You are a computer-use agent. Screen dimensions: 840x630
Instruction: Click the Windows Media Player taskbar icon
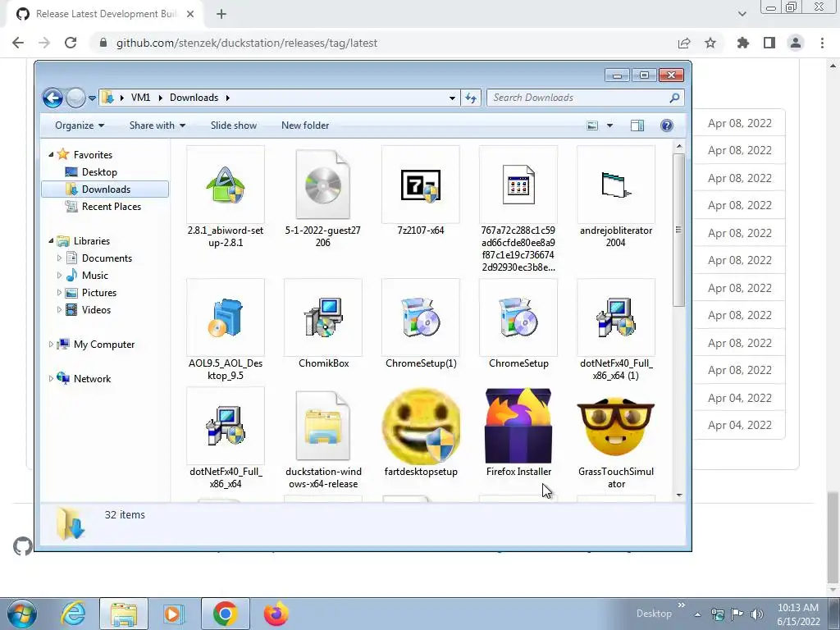(x=173, y=614)
